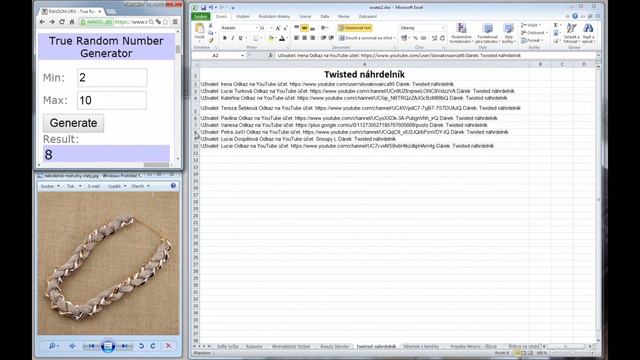Image resolution: width=640 pixels, height=360 pixels.
Task: Switch to the Rozložení stránky ribbon tab
Action: click(x=274, y=16)
